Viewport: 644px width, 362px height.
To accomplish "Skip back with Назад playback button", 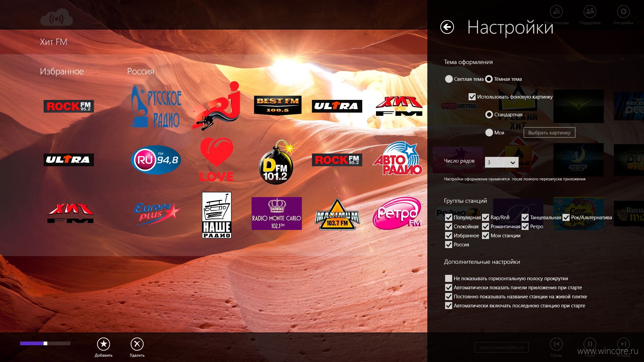I will click(556, 347).
